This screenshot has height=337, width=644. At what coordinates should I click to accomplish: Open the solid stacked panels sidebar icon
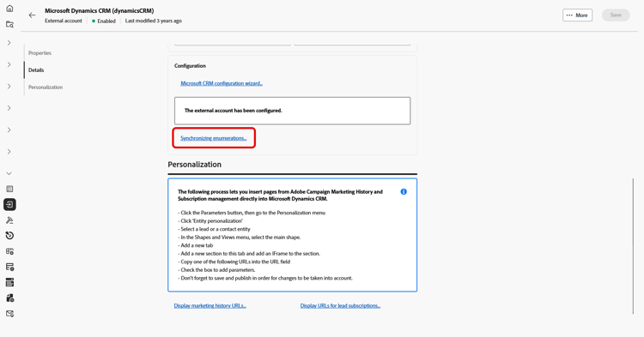tap(9, 282)
